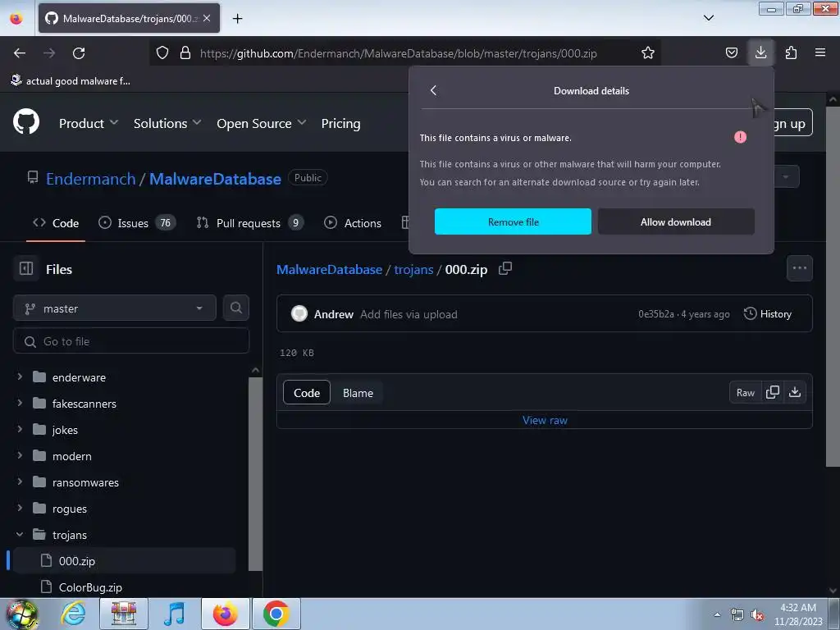Open the master branch dropdown

115,308
